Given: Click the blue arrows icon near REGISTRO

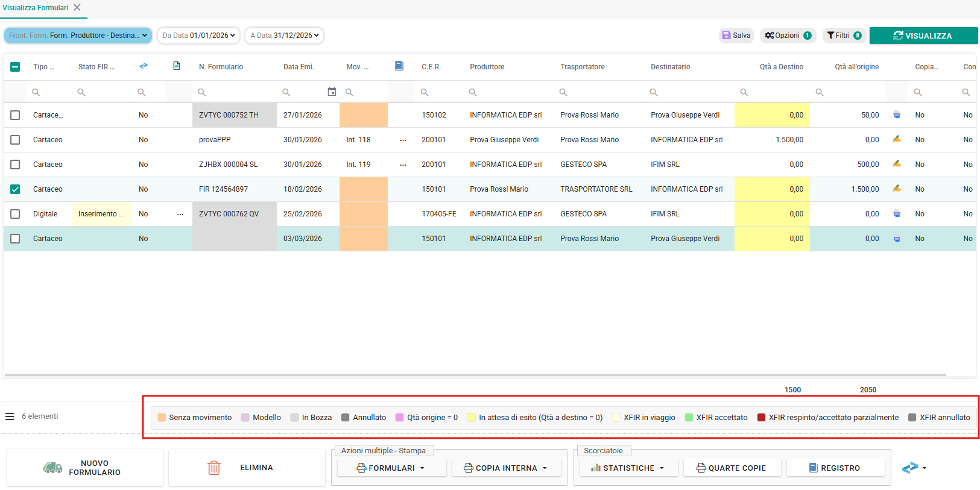Looking at the screenshot, I should [x=910, y=468].
